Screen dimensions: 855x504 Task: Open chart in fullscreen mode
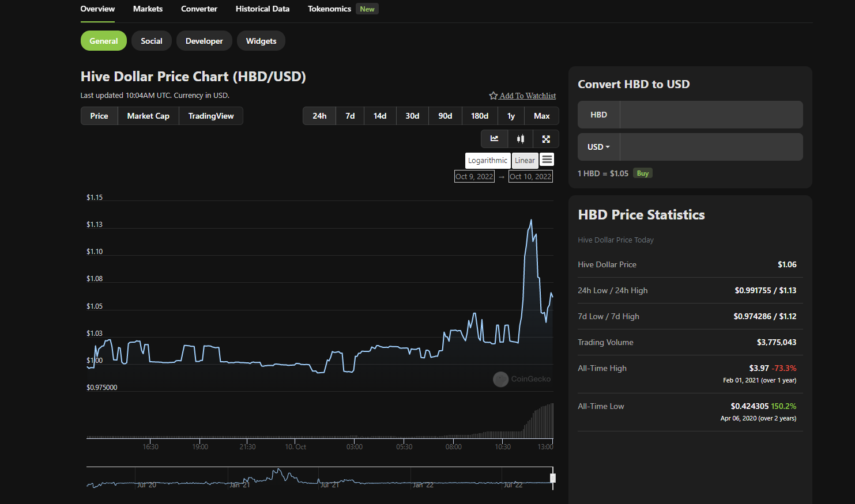546,139
